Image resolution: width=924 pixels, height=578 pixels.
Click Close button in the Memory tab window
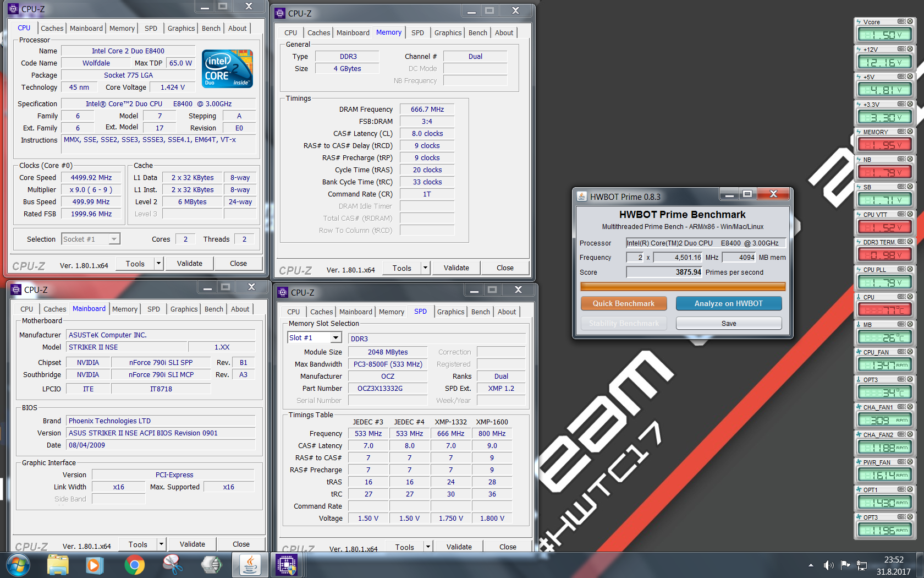(505, 268)
